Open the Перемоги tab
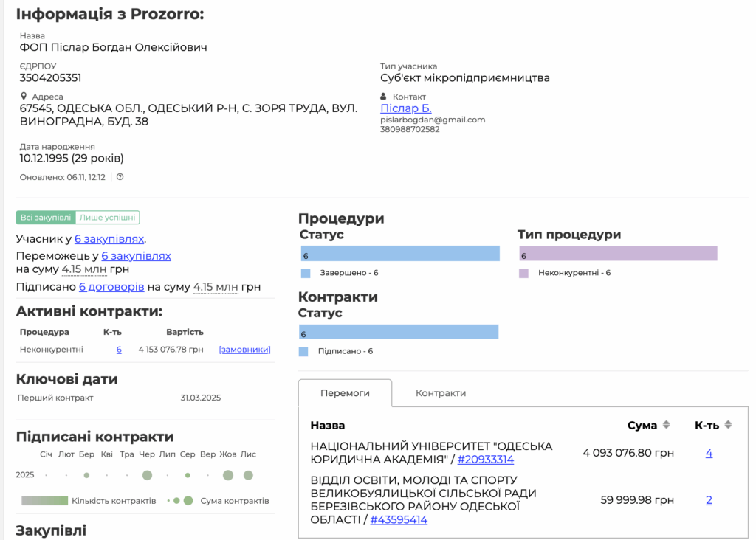Image resolution: width=756 pixels, height=540 pixels. 345,393
